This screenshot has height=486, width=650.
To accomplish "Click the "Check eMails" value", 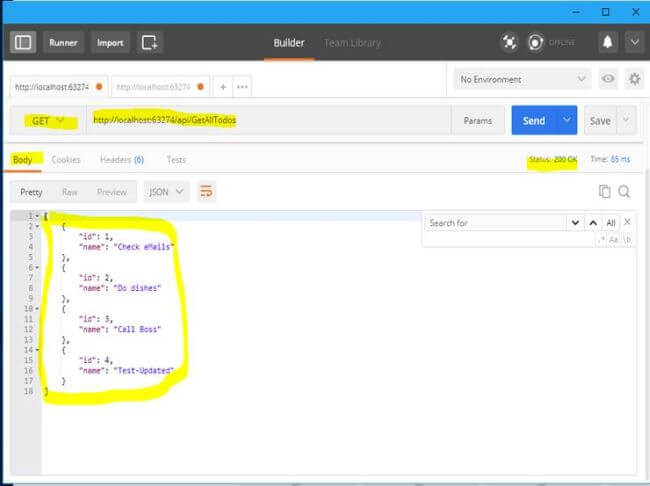I will tap(144, 247).
